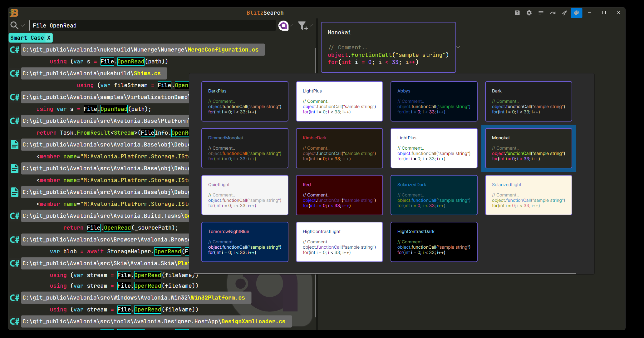644x338 pixels.
Task: Click the Smart Case tag label
Action: click(x=27, y=38)
